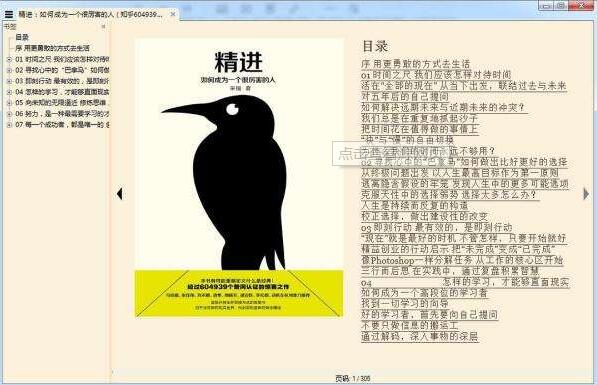Open link 序 用更勇敢的方式去生活
This screenshot has height=385, width=597.
click(415, 64)
